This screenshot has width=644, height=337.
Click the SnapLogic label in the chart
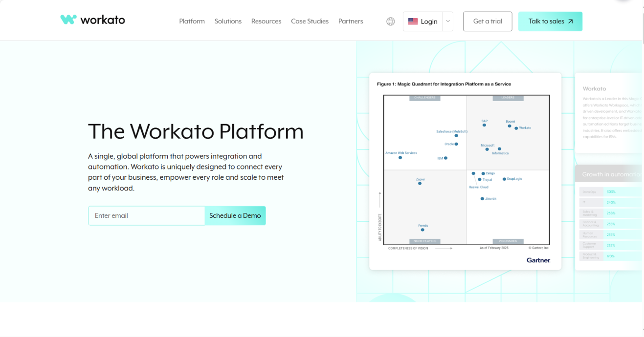(x=514, y=179)
